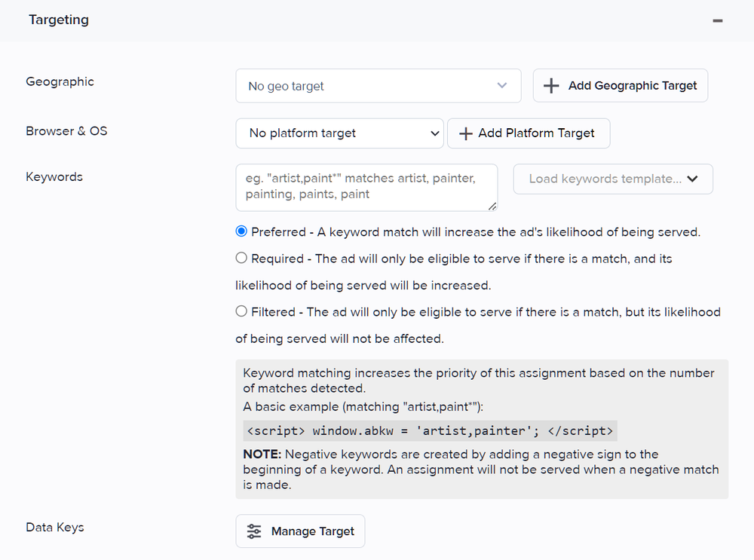Screen dimensions: 754x560
Task: Click the Geographic label
Action: pos(60,81)
